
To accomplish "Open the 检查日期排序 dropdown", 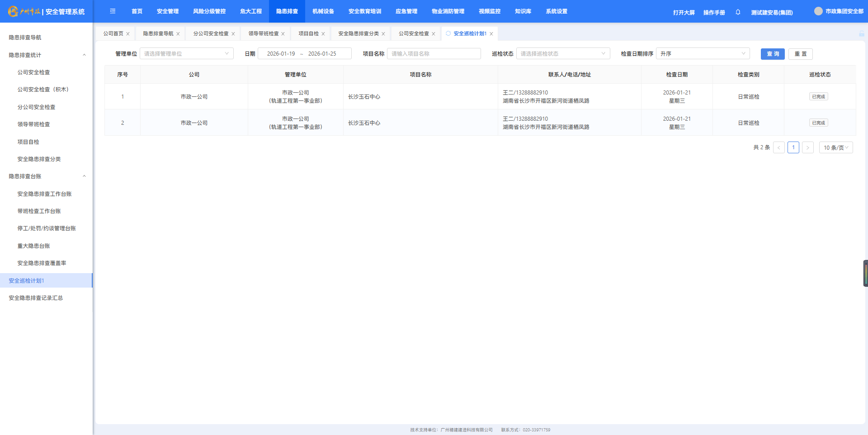I will pos(703,54).
